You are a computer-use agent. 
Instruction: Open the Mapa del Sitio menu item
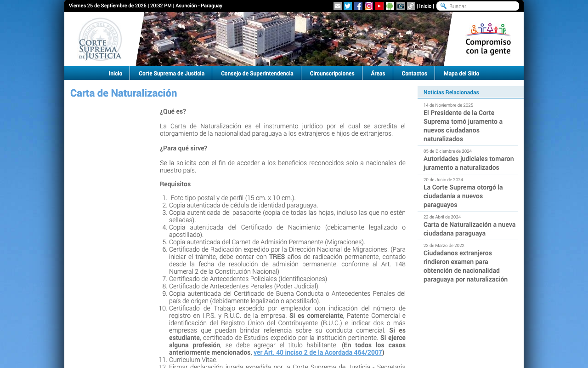tap(461, 74)
